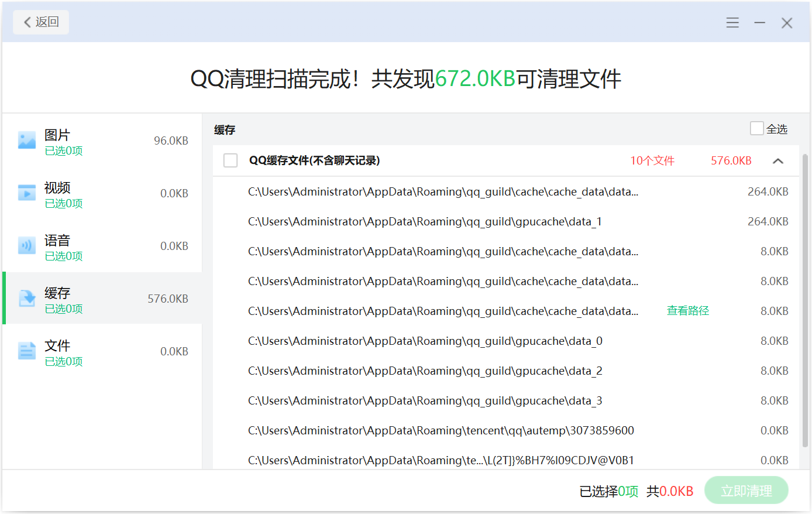The height and width of the screenshot is (514, 812).
Task: Close the QQ cleanup window
Action: (x=787, y=23)
